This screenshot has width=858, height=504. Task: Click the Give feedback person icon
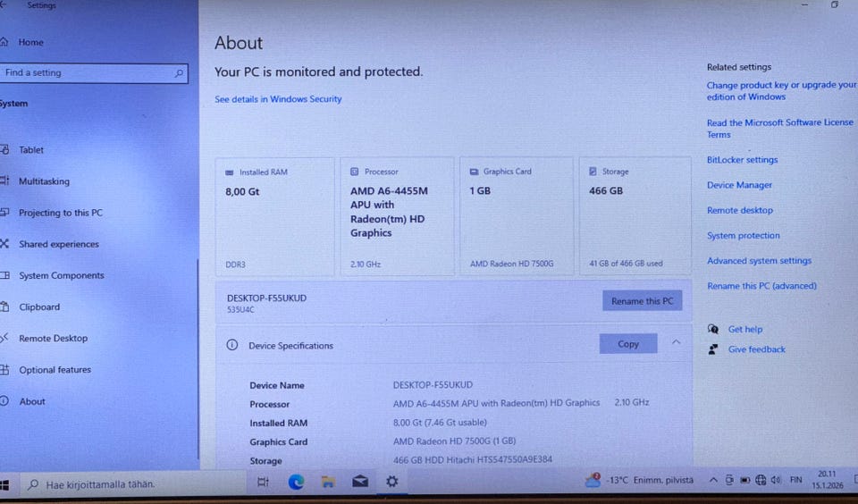713,349
